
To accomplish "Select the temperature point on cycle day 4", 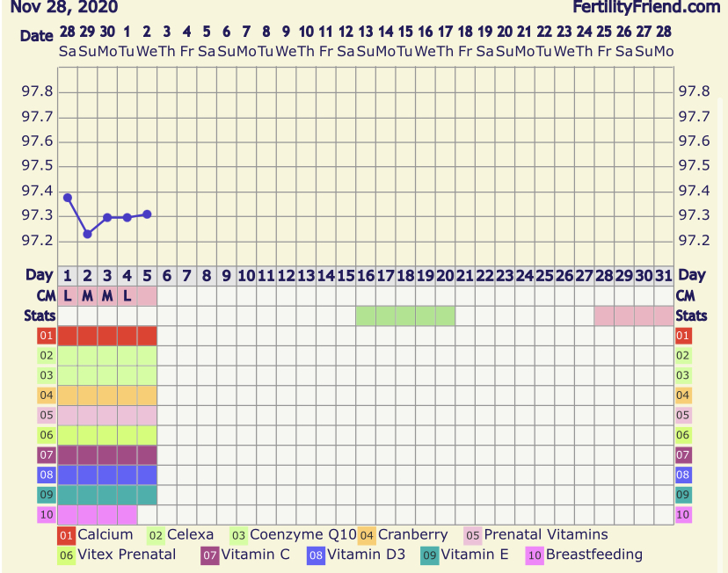I will (127, 217).
